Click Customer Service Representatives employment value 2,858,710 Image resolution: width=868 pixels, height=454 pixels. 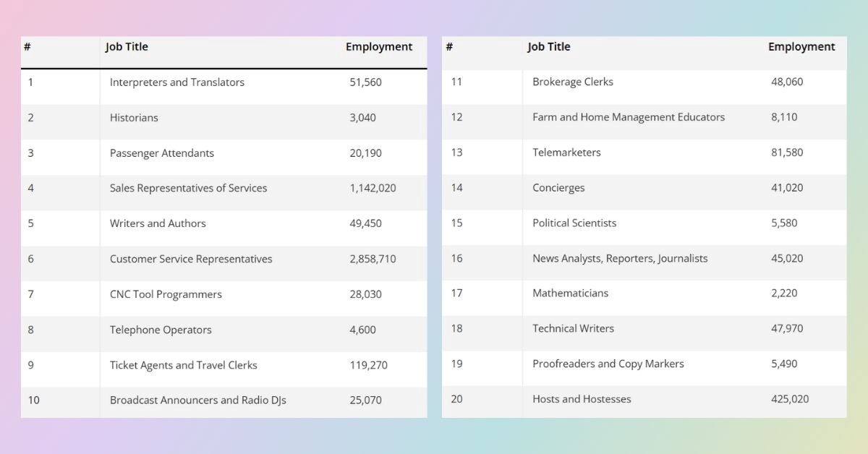(373, 259)
